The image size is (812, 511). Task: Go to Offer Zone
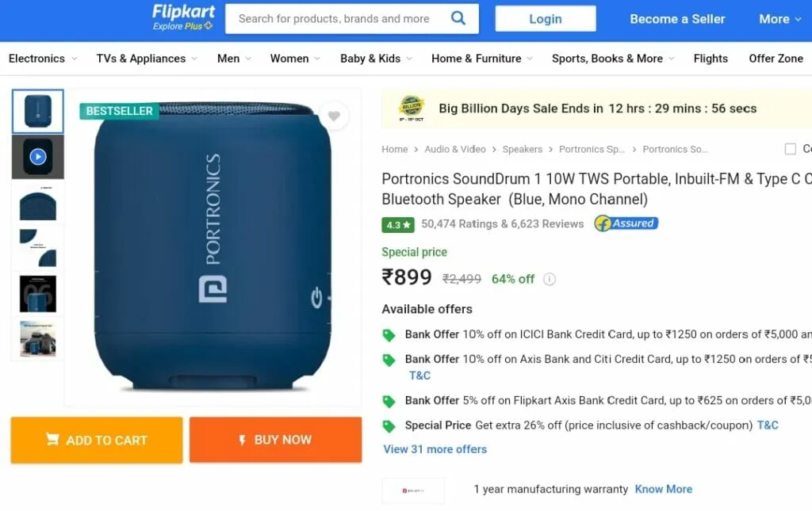click(x=776, y=59)
